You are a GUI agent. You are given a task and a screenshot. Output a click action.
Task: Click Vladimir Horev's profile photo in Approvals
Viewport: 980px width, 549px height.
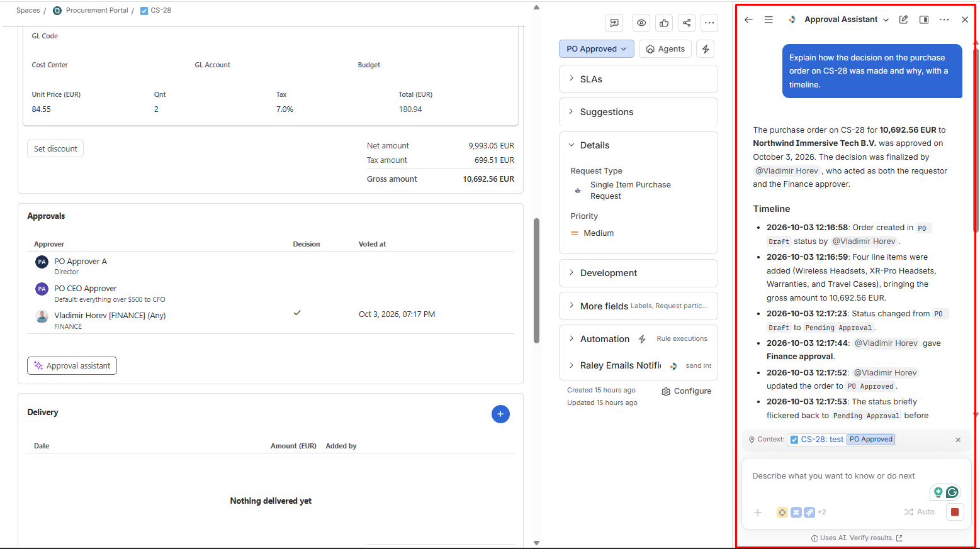point(42,316)
